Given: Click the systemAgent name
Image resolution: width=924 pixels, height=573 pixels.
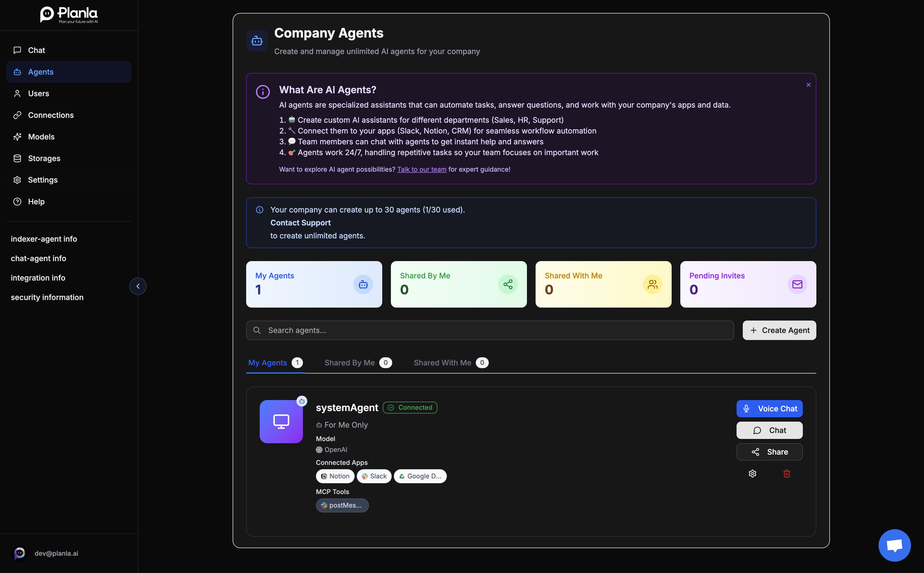Looking at the screenshot, I should 347,408.
